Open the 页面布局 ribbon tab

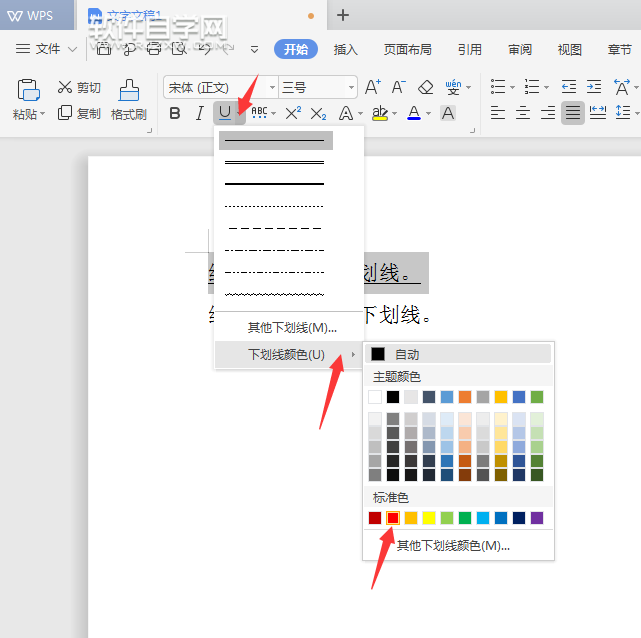pos(407,49)
